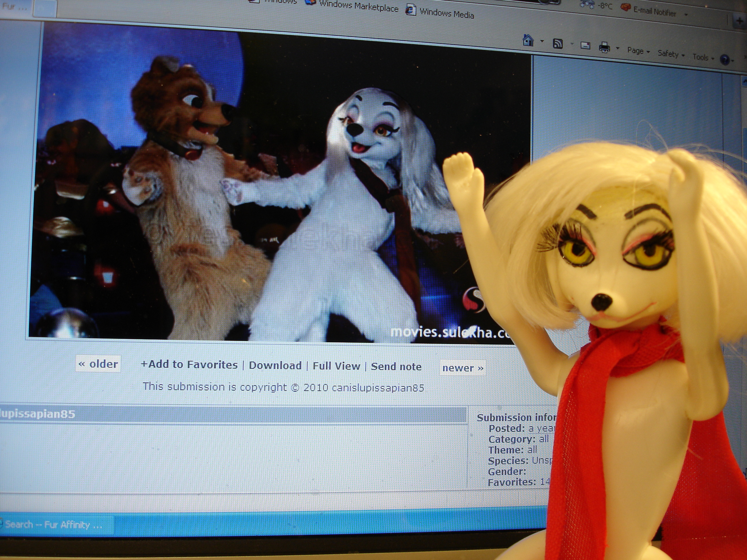Click the Favorites: count text
The height and width of the screenshot is (560, 747).
click(519, 482)
